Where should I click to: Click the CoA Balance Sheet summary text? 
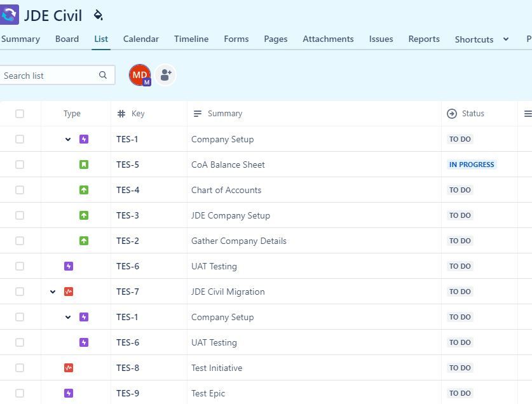pyautogui.click(x=228, y=165)
